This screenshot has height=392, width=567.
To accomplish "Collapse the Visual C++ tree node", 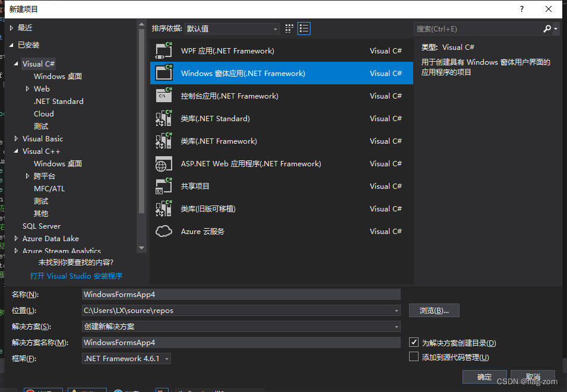I will [x=16, y=151].
